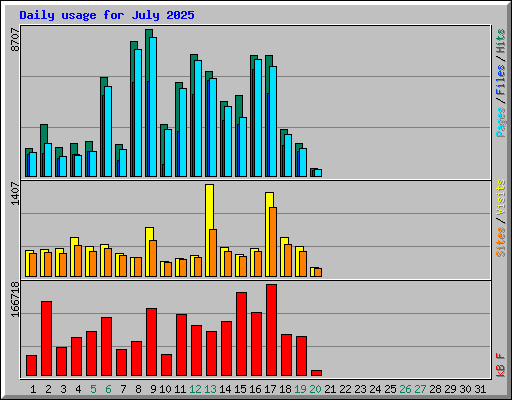Click the yellow "Visits" legend label
This screenshot has height=400, width=512.
[501, 197]
